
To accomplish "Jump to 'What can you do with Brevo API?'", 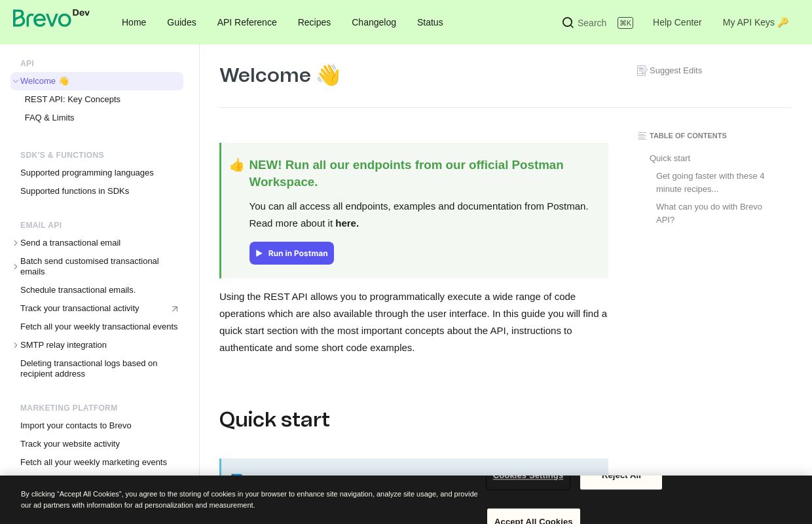I will [709, 214].
